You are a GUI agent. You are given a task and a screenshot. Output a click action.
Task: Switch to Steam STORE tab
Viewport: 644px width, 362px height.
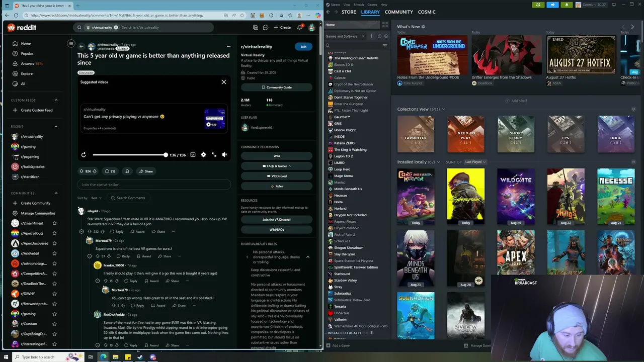coord(349,12)
